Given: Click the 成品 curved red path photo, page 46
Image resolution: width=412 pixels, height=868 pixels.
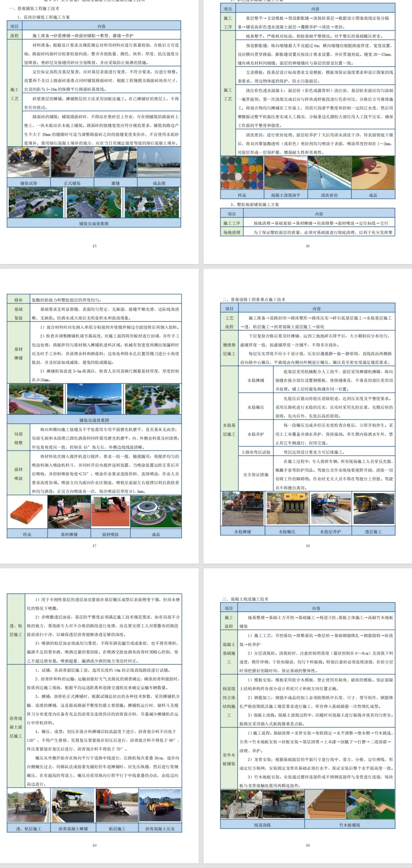Looking at the screenshot, I should click(x=373, y=173).
